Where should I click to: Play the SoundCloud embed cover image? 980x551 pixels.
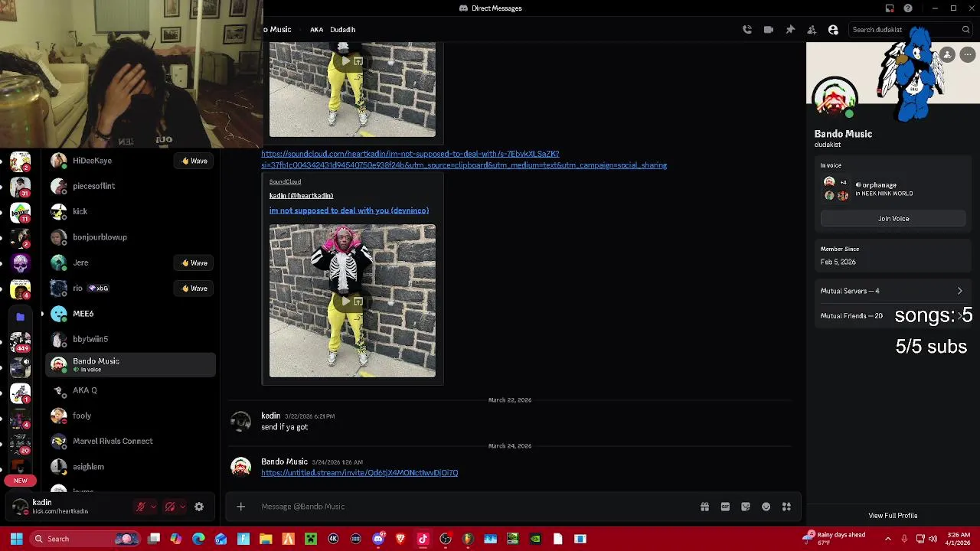[x=352, y=301]
